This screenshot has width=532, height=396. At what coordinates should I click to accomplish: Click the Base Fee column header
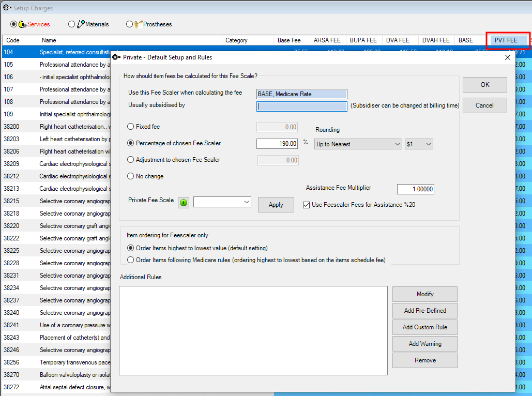[292, 40]
